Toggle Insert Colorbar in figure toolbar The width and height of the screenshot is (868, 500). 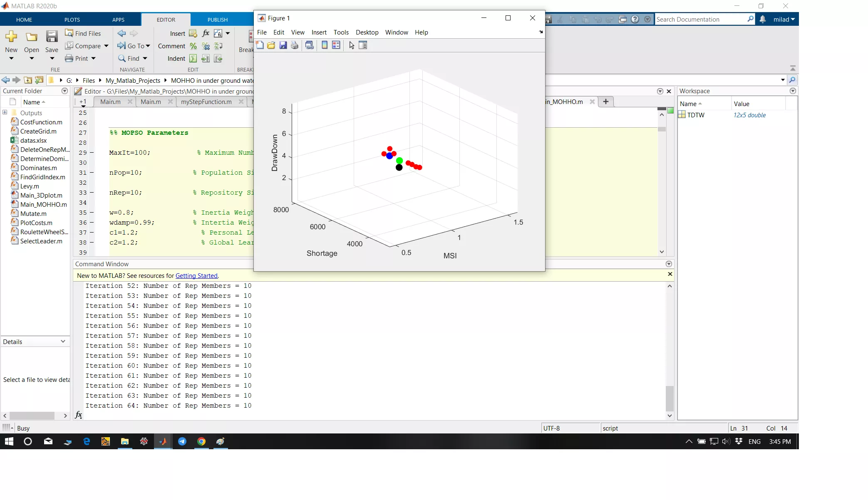pyautogui.click(x=325, y=45)
